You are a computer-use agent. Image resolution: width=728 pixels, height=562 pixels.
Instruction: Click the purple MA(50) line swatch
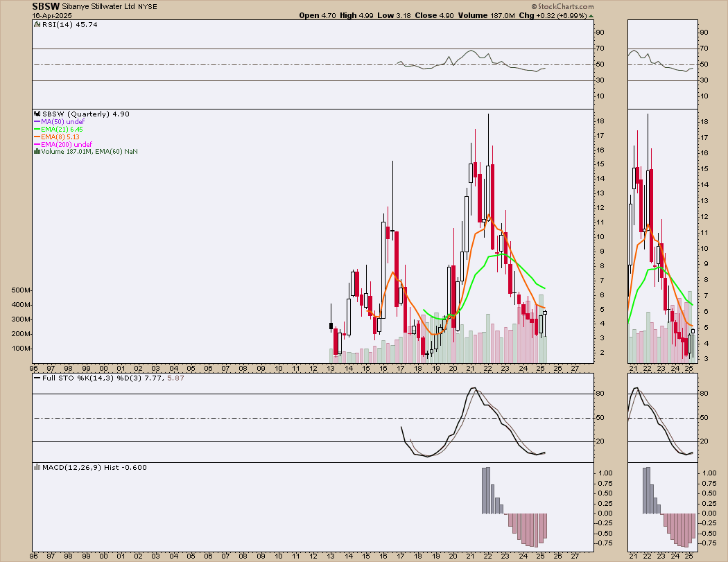[x=37, y=121]
